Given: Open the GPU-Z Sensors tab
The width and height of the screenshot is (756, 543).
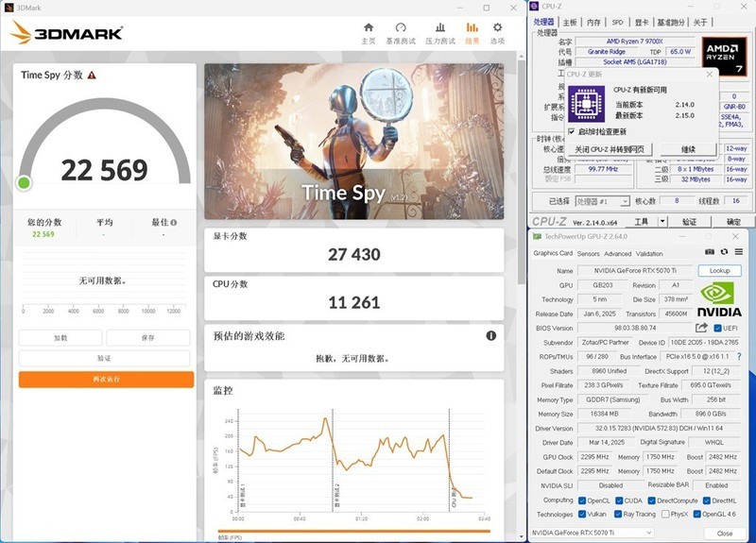Looking at the screenshot, I should click(x=588, y=253).
